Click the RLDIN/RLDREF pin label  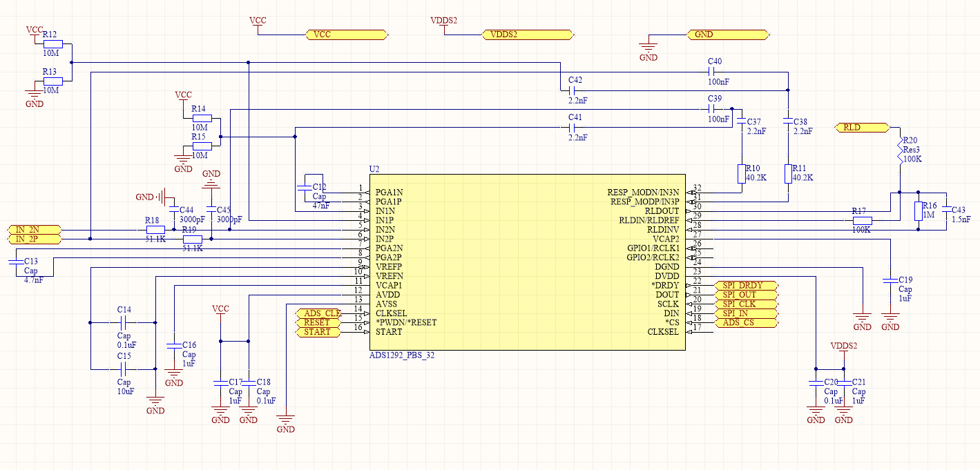[x=649, y=221]
